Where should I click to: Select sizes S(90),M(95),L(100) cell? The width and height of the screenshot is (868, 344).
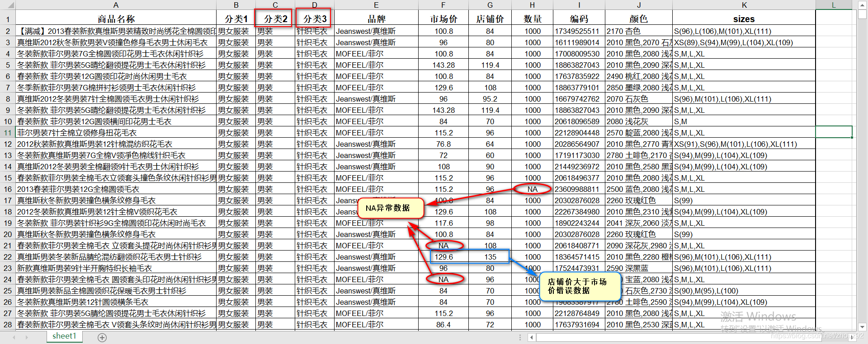[x=744, y=291]
